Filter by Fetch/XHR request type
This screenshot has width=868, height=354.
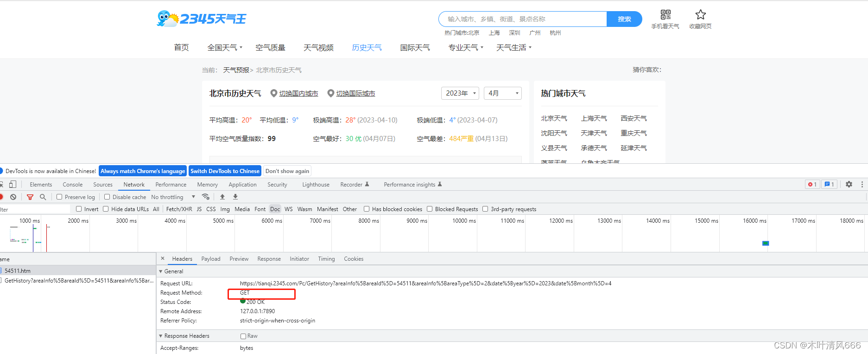(x=179, y=209)
